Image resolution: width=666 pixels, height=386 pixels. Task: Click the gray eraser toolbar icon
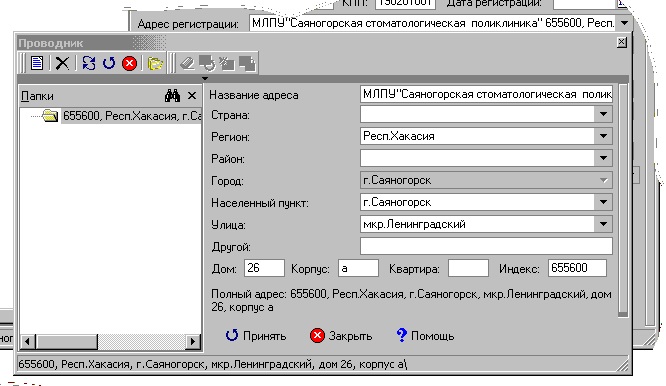click(187, 64)
